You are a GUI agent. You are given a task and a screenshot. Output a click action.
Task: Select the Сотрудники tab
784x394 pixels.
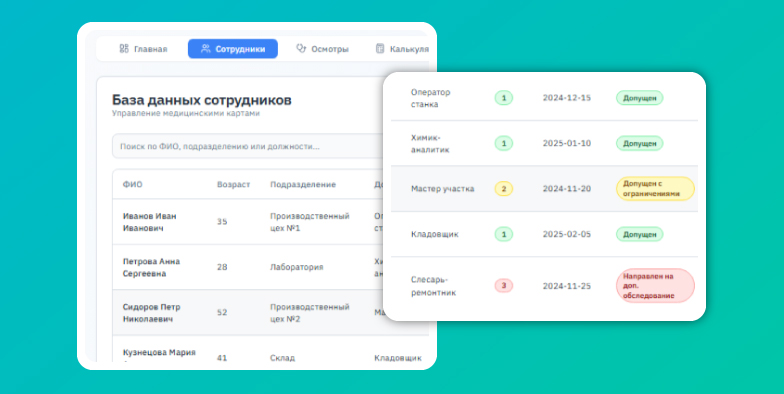232,49
